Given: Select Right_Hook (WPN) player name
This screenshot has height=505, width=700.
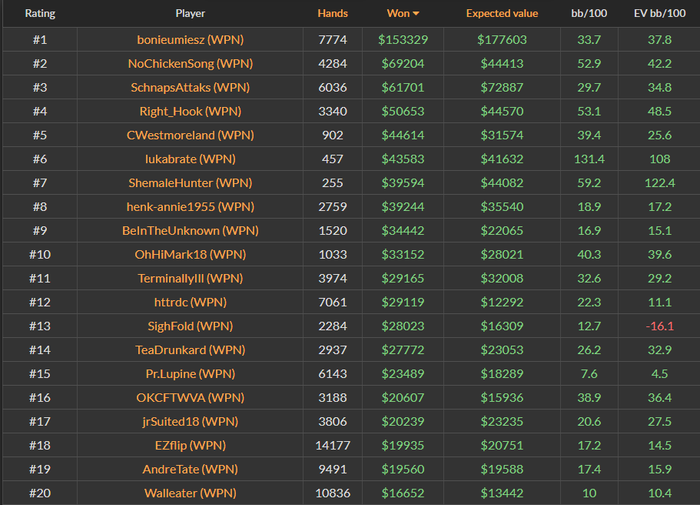Looking at the screenshot, I should pyautogui.click(x=190, y=111).
